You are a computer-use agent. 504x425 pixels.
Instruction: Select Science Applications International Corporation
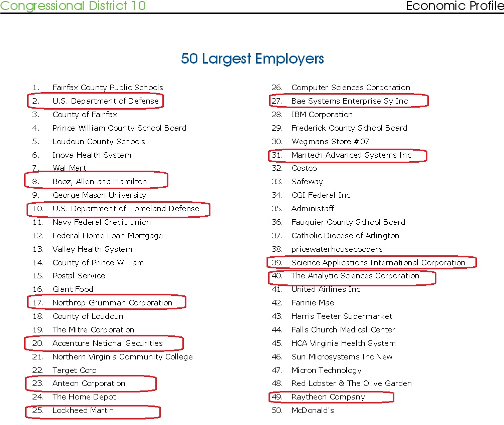[x=378, y=262]
